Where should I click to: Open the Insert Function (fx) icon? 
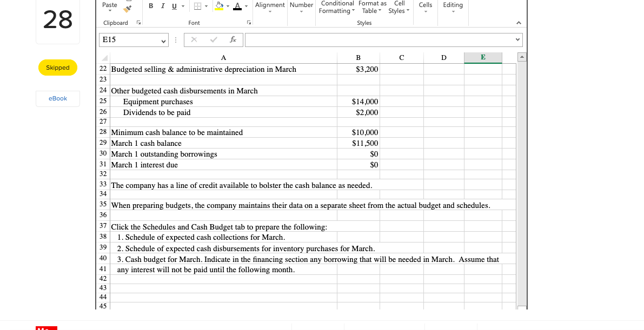[x=233, y=39]
